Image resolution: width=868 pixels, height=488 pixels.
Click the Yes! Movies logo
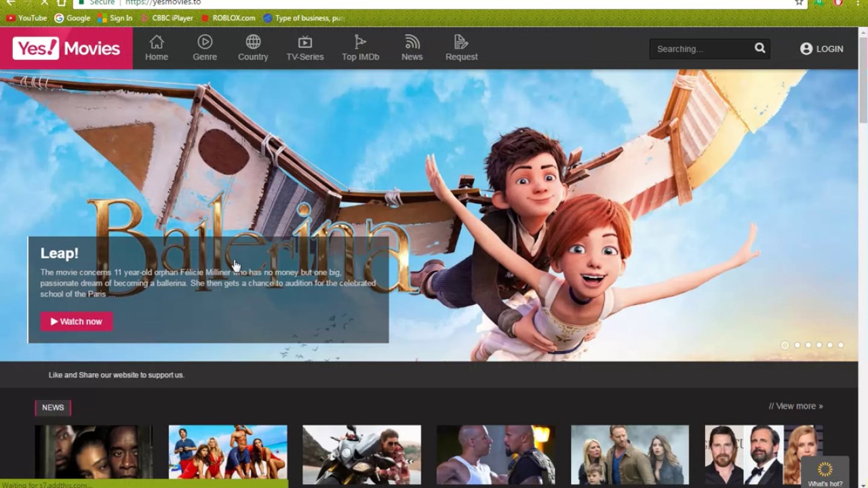pyautogui.click(x=66, y=48)
